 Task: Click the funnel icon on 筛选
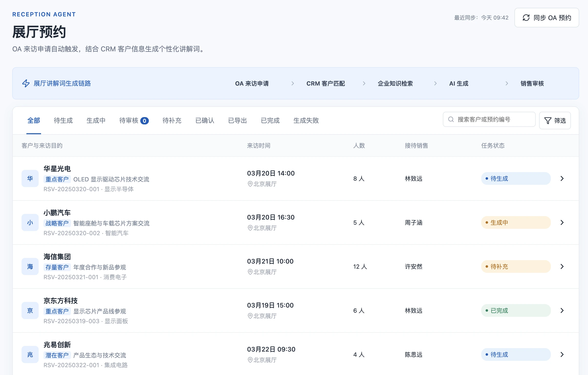pos(548,121)
